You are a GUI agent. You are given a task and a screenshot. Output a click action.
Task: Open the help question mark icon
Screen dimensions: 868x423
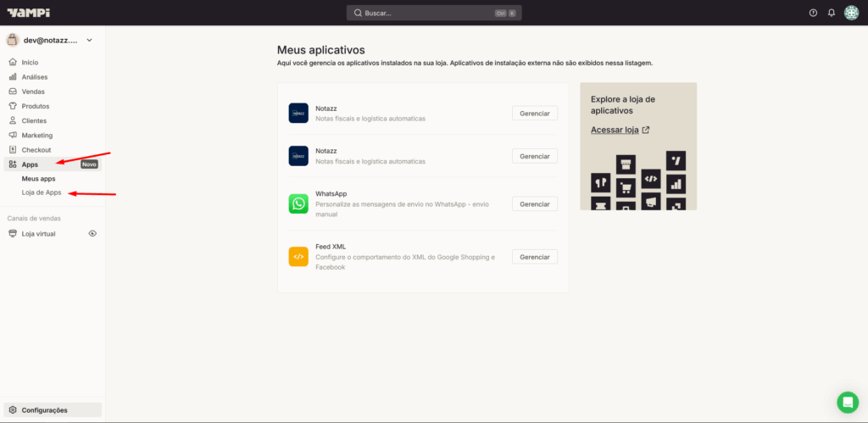click(x=813, y=13)
